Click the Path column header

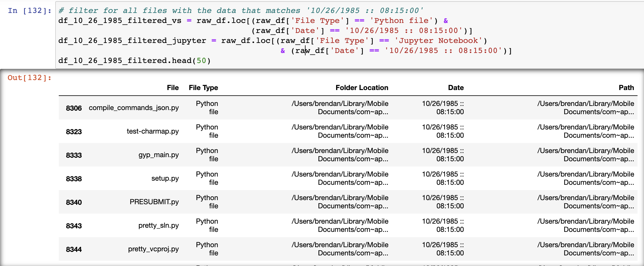pyautogui.click(x=626, y=88)
